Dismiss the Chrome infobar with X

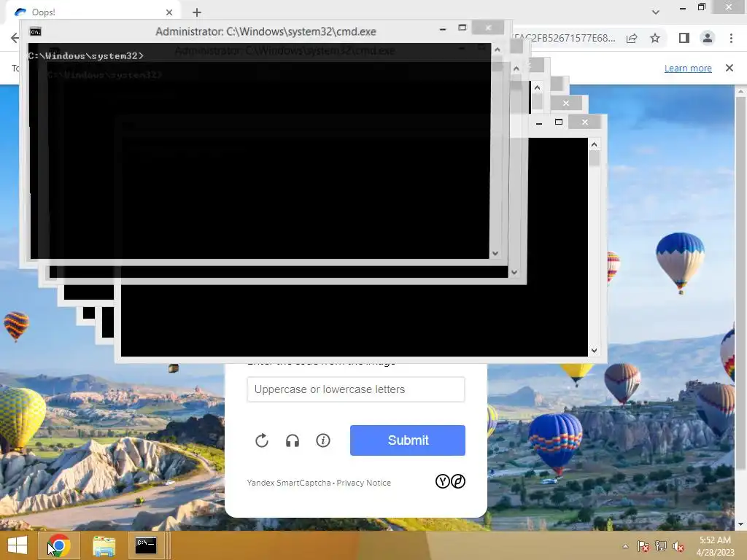click(729, 68)
